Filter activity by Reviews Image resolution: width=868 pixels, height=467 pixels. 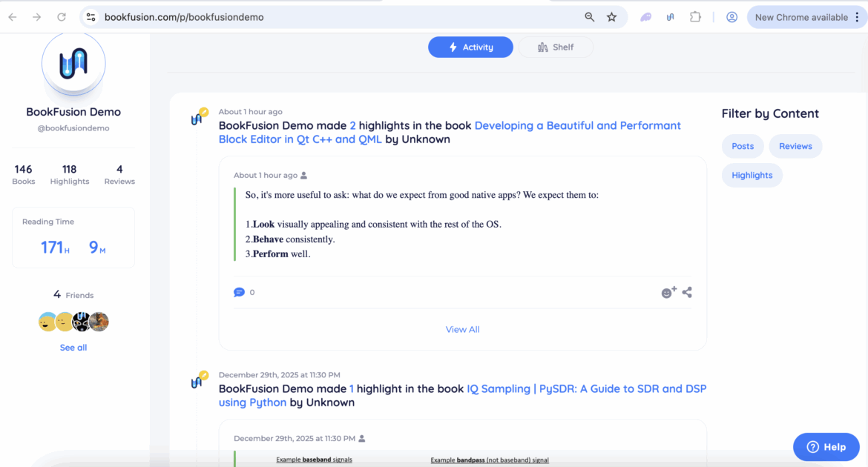pos(795,146)
